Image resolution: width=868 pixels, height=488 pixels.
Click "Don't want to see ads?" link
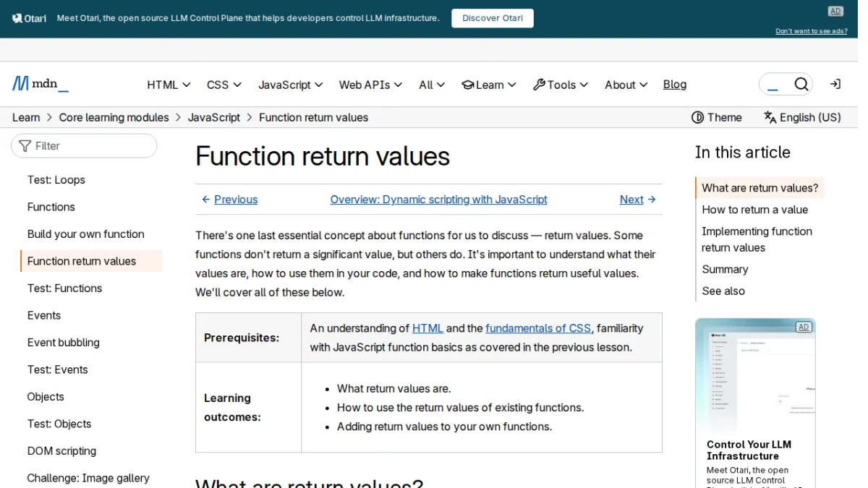click(x=812, y=31)
